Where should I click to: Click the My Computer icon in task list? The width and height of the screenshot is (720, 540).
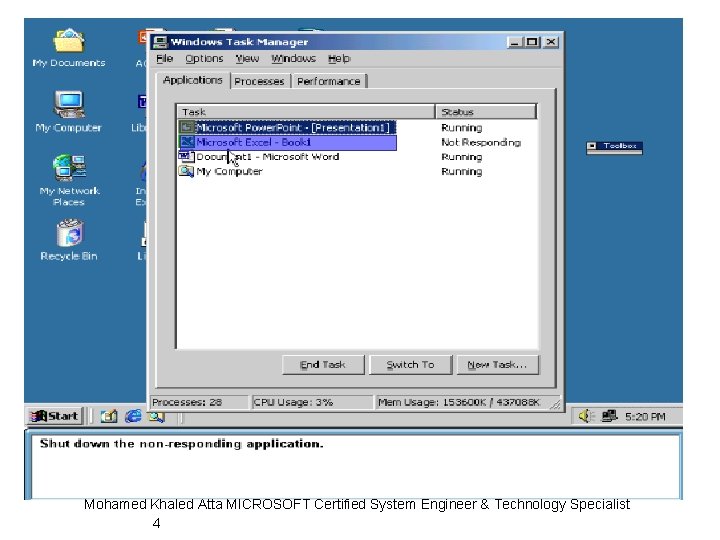186,171
